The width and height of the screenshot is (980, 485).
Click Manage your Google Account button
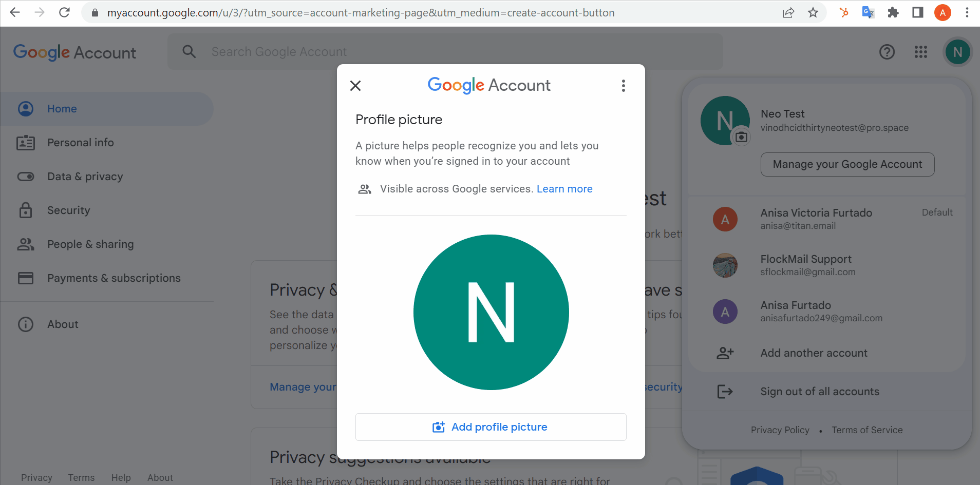[x=847, y=164]
